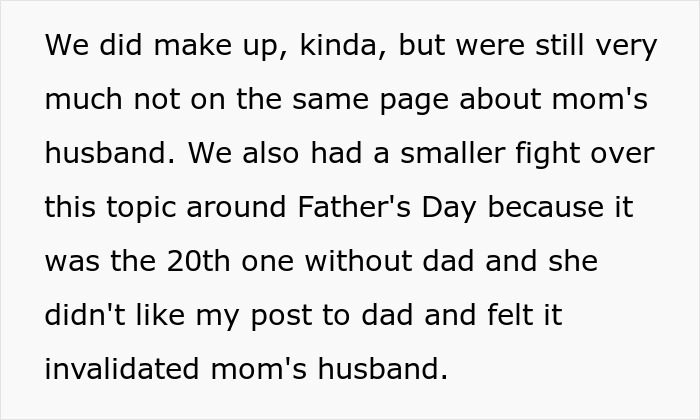Image resolution: width=700 pixels, height=420 pixels.
Task: Click the word "much" starting second line
Action: (80, 100)
